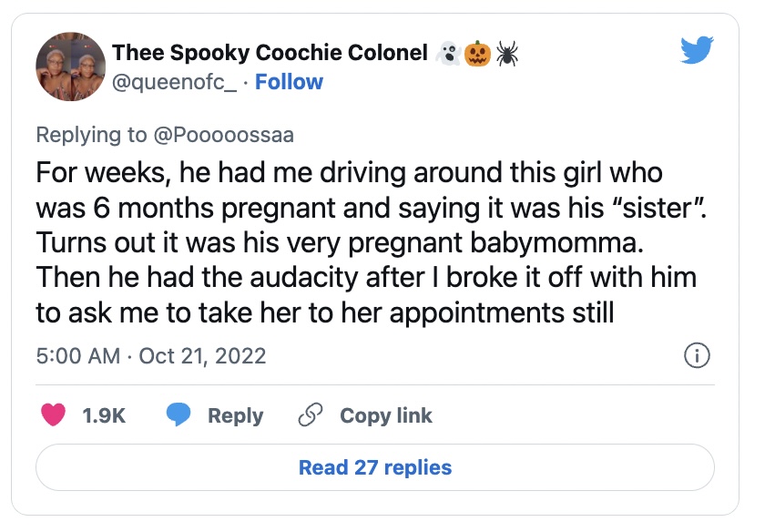Click the ghost emoji in display name
This screenshot has height=532, width=765.
447,54
